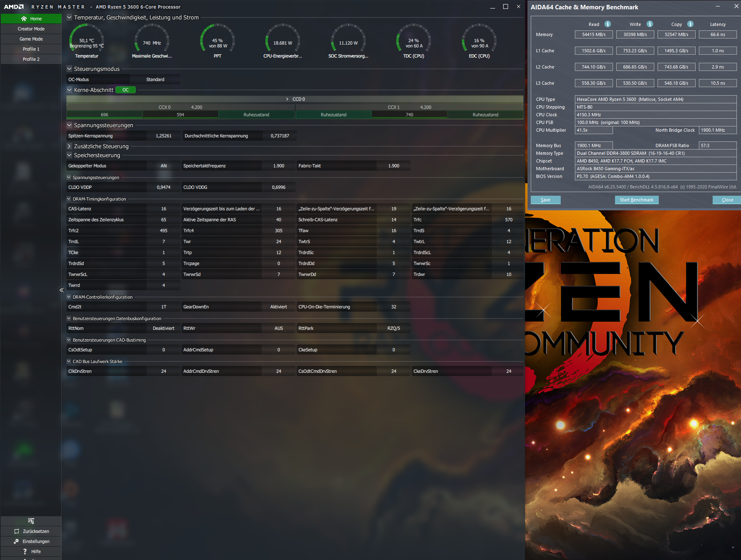This screenshot has height=560, width=741.
Task: Click the OC-Modus Standard value
Action: 155,79
